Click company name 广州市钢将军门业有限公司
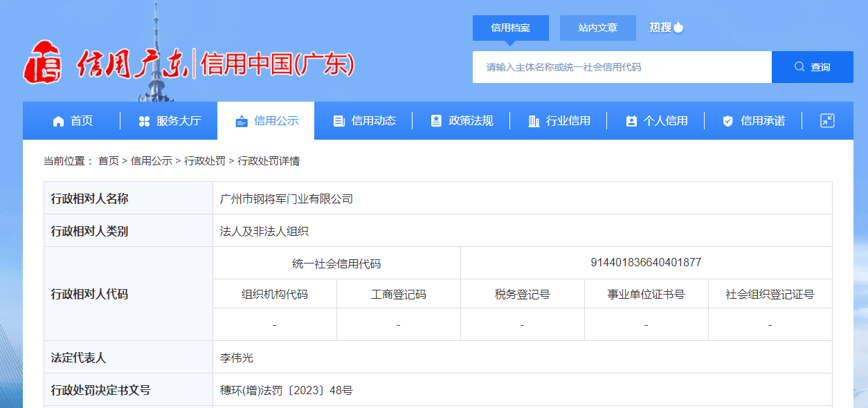The width and height of the screenshot is (868, 408). pyautogui.click(x=287, y=198)
